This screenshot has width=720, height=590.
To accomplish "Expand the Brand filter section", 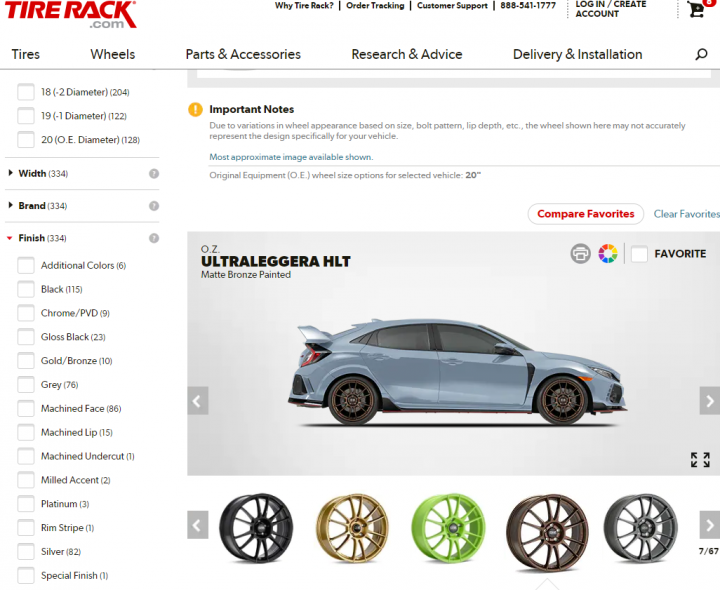I will pos(38,206).
